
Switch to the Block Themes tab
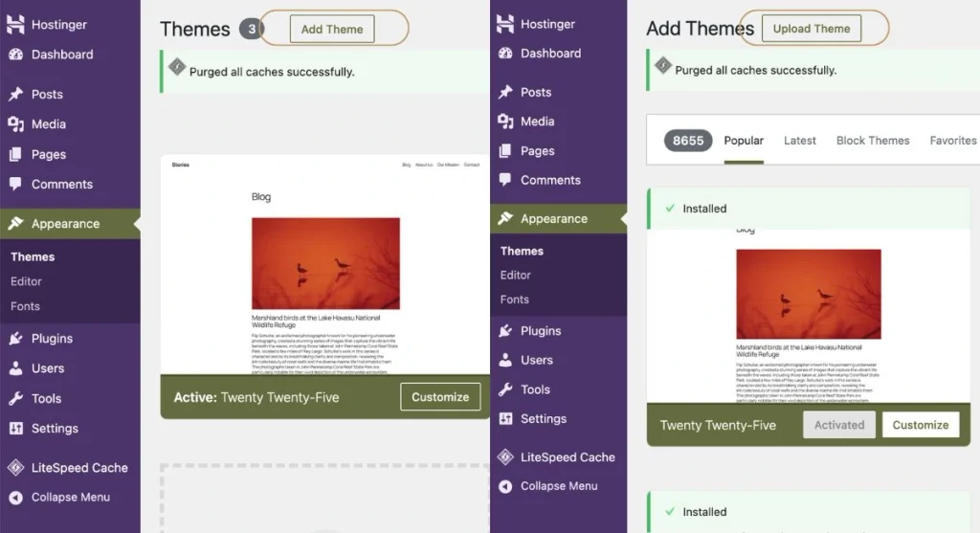[873, 141]
